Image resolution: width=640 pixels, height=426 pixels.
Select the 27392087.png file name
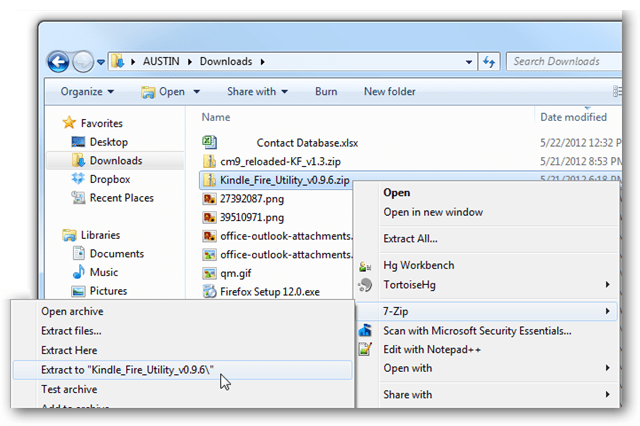[252, 199]
